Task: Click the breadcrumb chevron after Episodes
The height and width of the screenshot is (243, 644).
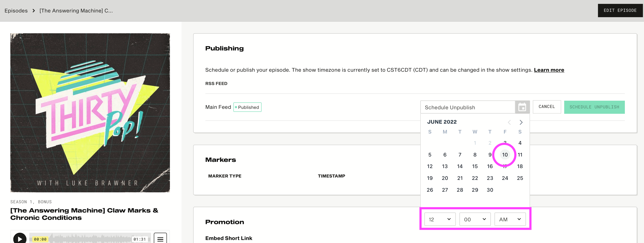Action: tap(34, 11)
